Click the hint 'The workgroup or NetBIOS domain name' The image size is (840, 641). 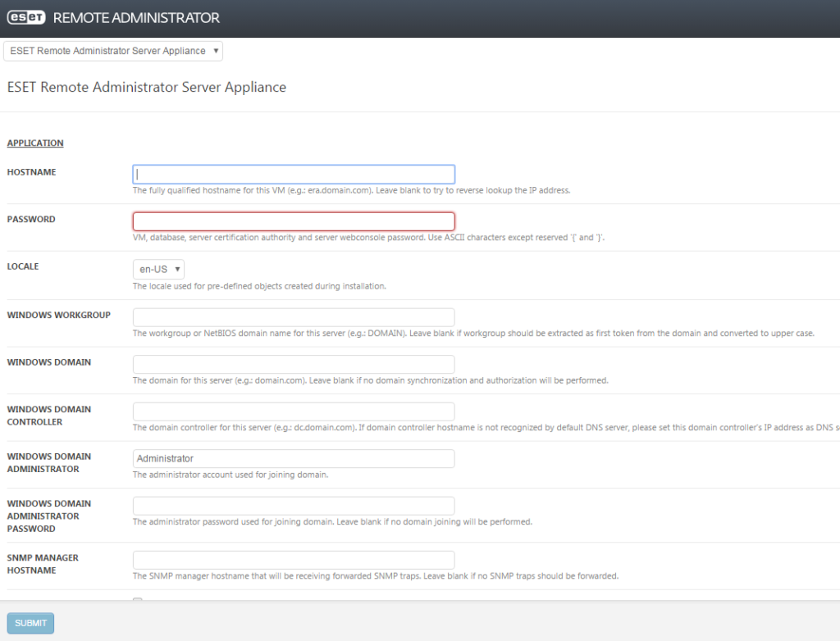click(x=473, y=333)
